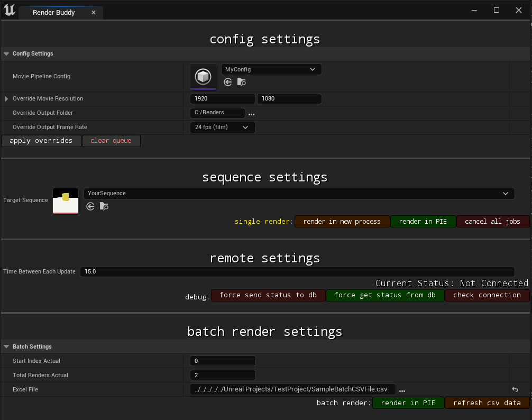The image size is (532, 420).
Task: Browse to YourSequence in Content Browser
Action: point(104,206)
